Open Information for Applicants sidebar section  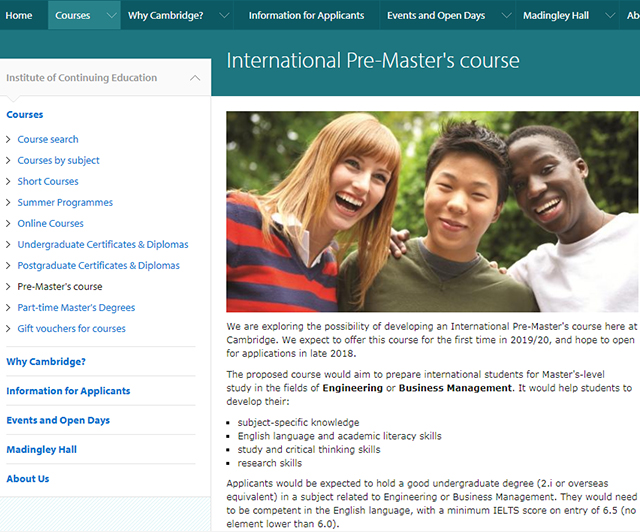[x=68, y=391]
